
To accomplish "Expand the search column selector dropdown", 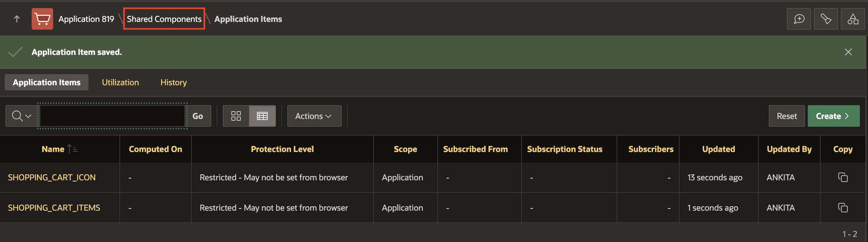I will click(22, 116).
